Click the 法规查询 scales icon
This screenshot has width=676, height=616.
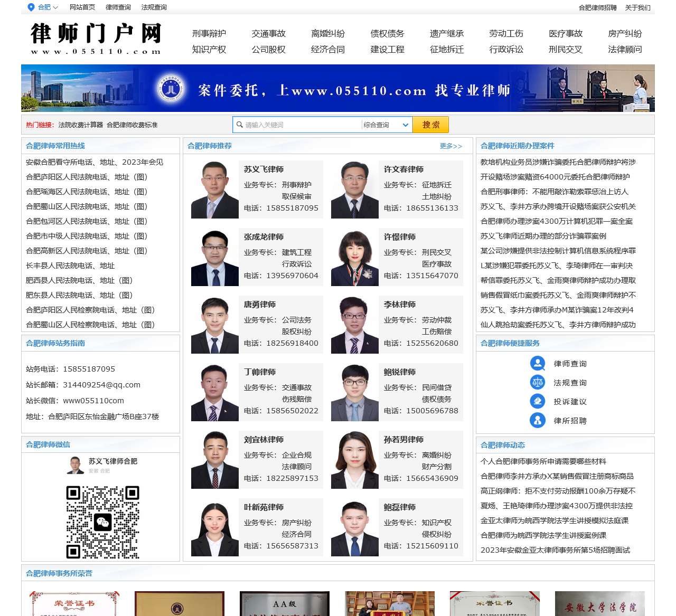tap(537, 382)
